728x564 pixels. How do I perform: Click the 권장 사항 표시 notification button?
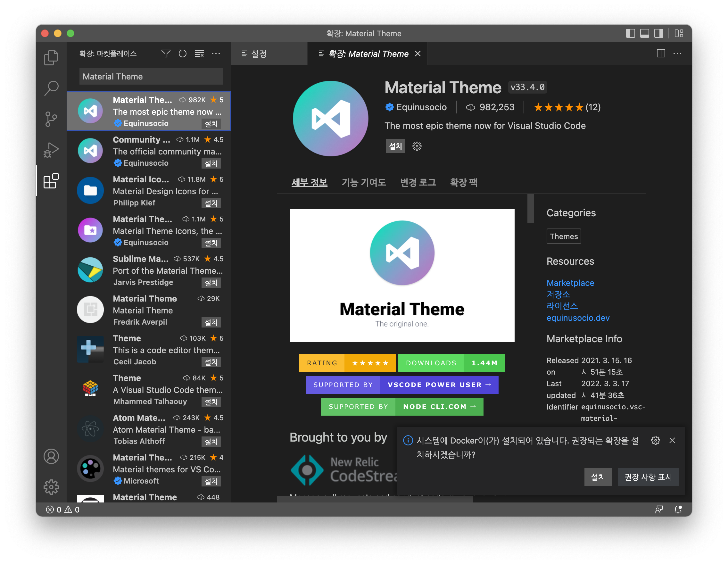(x=648, y=477)
